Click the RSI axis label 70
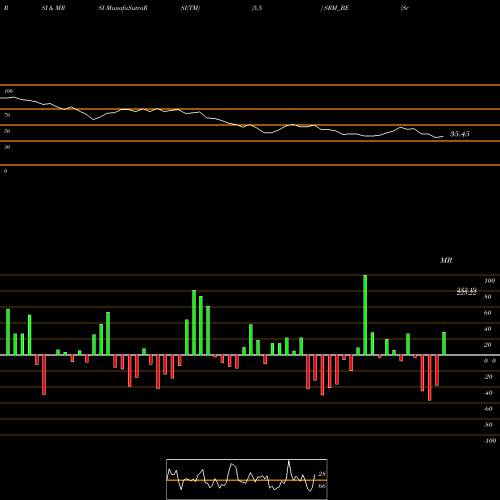Viewport: 500px width, 500px height. coord(7,115)
